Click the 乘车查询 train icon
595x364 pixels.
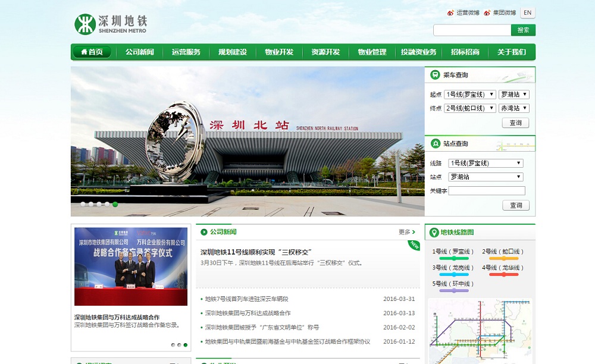(435, 75)
